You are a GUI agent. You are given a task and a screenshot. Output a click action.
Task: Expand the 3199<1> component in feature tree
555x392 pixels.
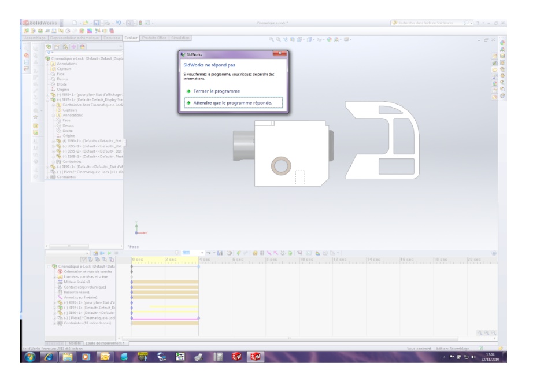pyautogui.click(x=48, y=167)
